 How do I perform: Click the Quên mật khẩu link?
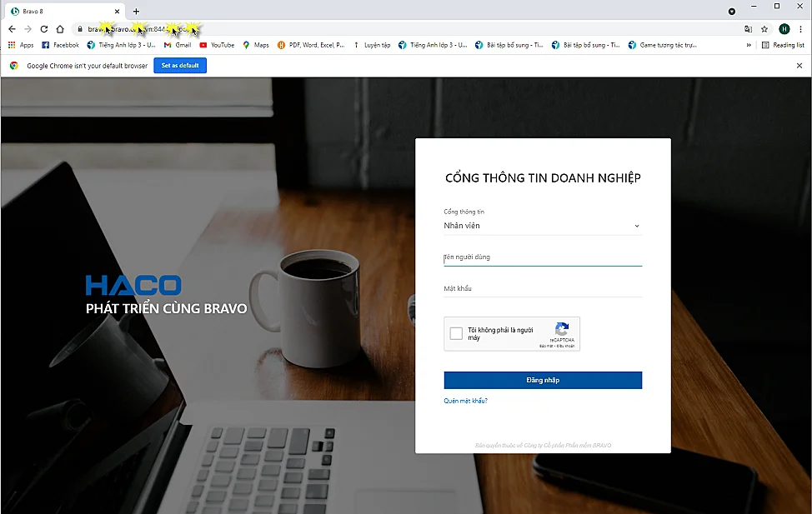pyautogui.click(x=465, y=399)
